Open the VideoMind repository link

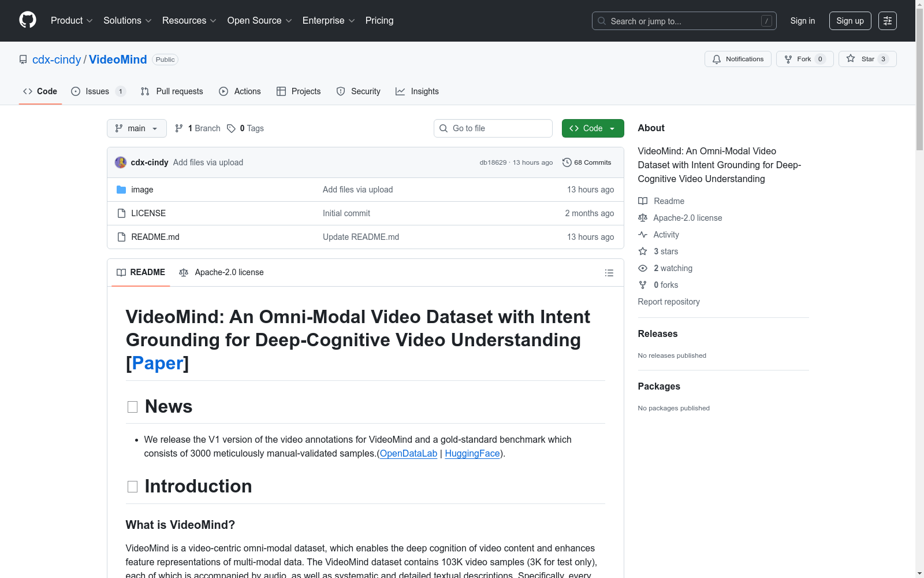118,60
